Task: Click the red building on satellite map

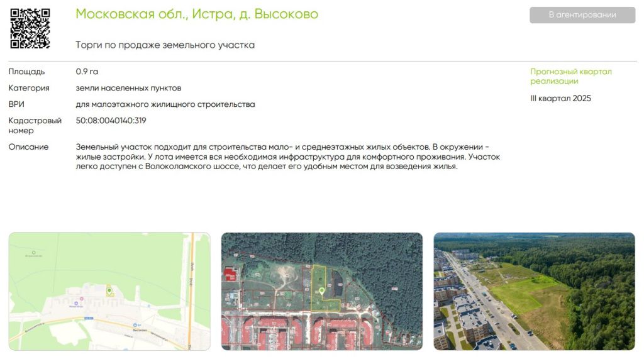Action: [x=229, y=275]
